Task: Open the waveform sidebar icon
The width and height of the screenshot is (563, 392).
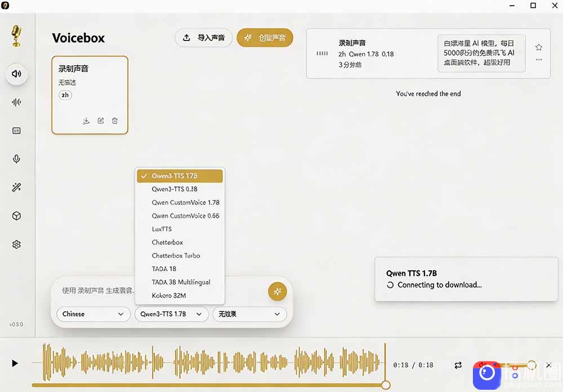Action: tap(16, 103)
